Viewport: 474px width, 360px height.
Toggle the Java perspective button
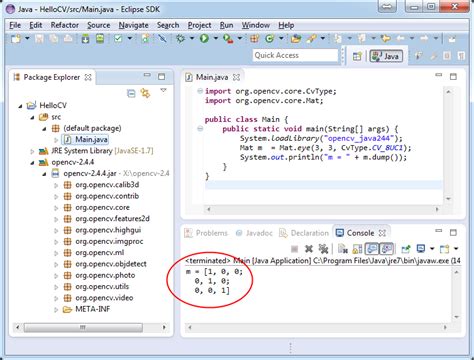click(x=386, y=56)
